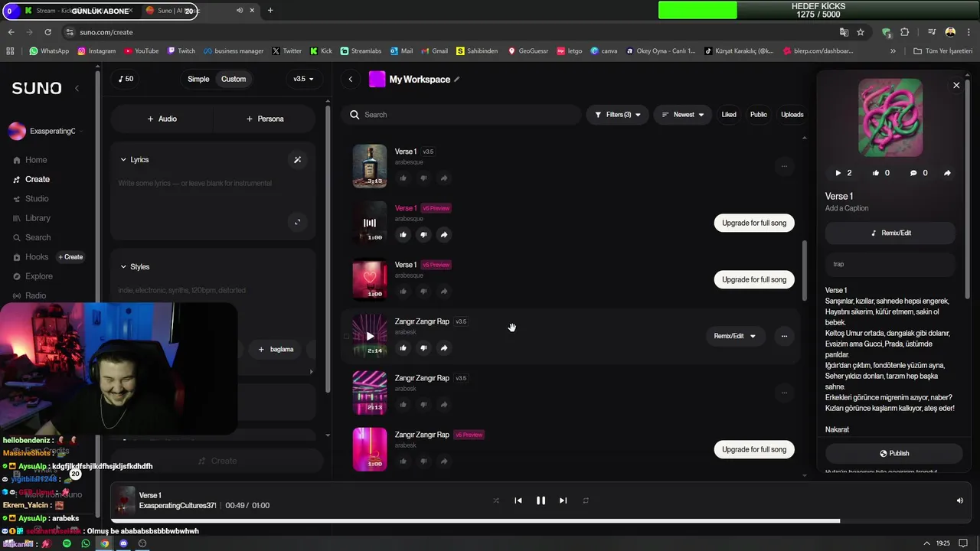Add Audio to the creation

click(162, 119)
